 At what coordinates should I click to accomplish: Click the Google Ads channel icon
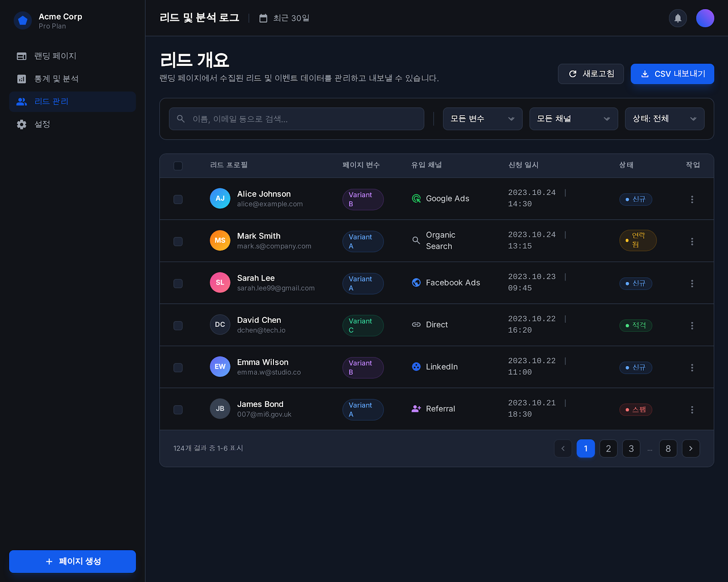pyautogui.click(x=416, y=199)
